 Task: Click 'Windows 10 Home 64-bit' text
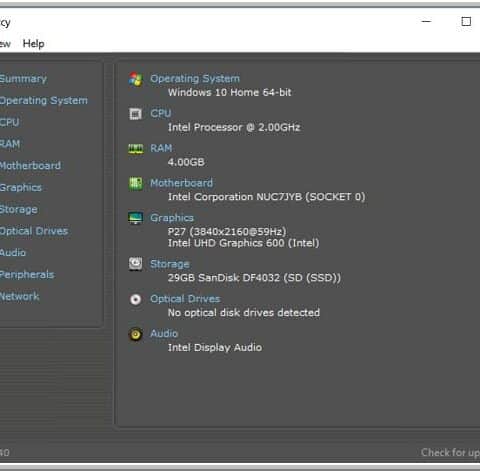pos(230,92)
